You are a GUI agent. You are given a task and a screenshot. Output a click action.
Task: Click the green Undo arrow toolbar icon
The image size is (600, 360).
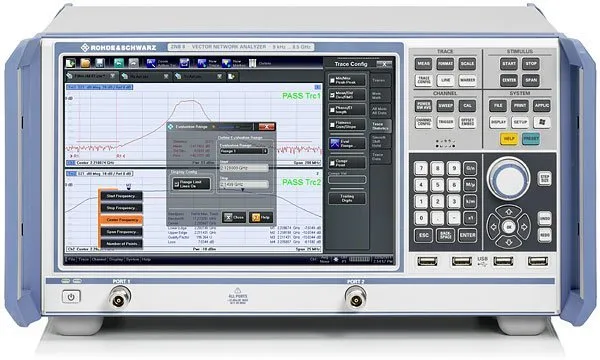(x=119, y=63)
